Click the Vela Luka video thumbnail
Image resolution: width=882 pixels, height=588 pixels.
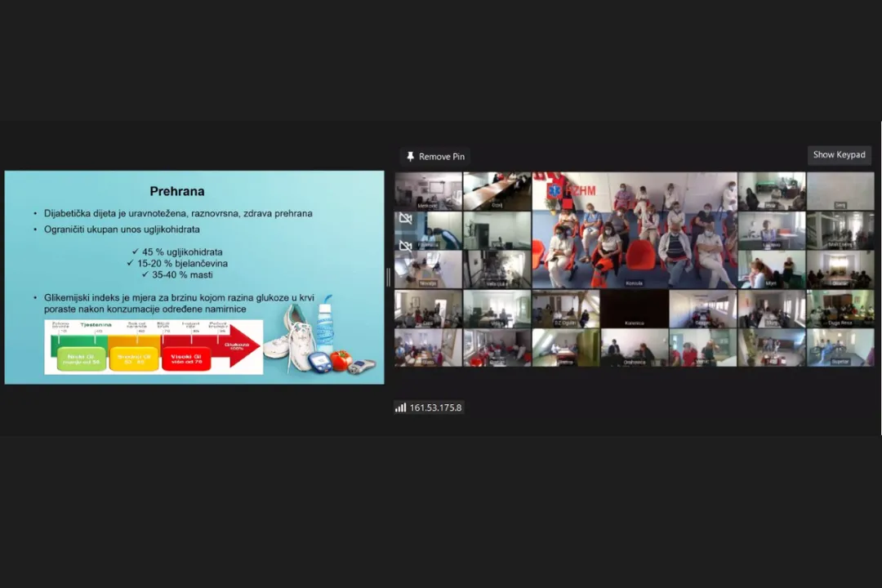click(497, 269)
